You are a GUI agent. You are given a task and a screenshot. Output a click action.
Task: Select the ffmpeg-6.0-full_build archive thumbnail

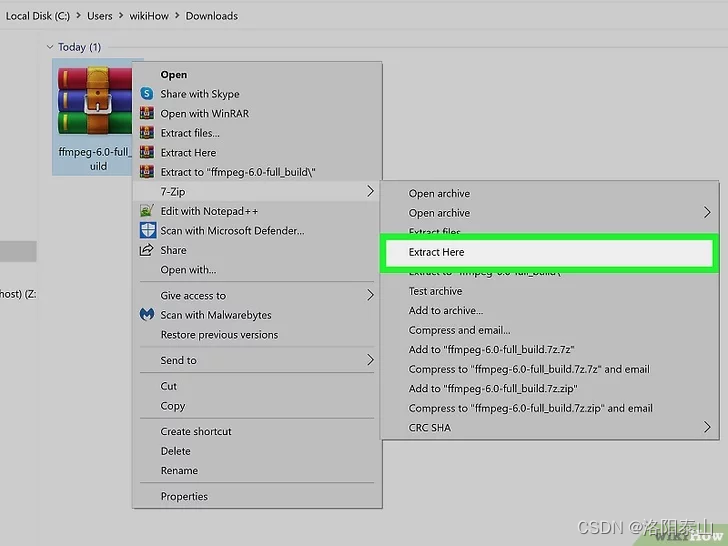pyautogui.click(x=95, y=100)
